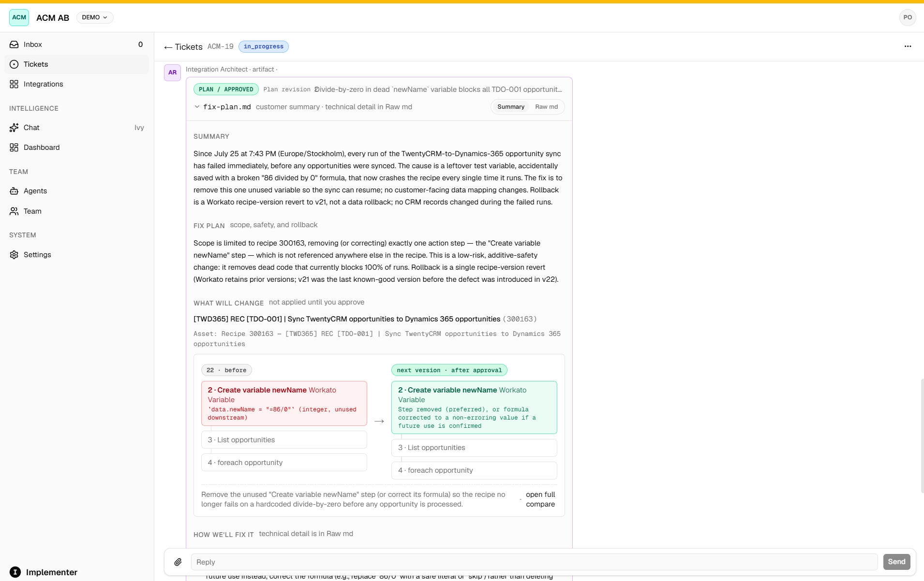Image resolution: width=924 pixels, height=581 pixels.
Task: Click the Implementer info icon
Action: (x=15, y=572)
